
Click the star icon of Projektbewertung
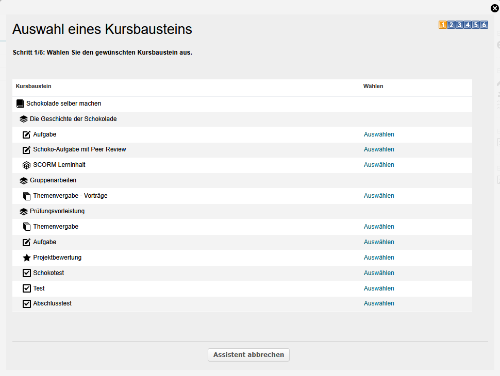[26, 258]
